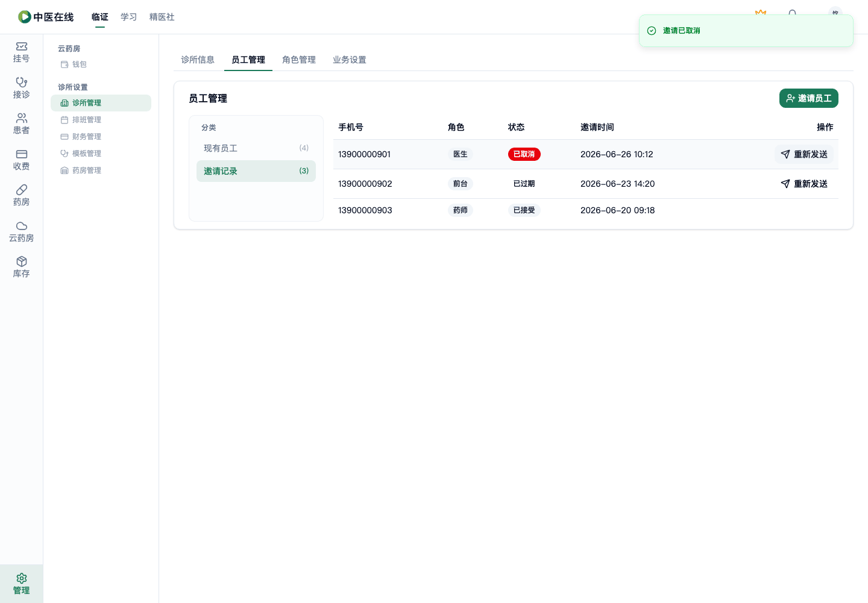Click the 角色 column header
Screen dimensions: 868x603
pyautogui.click(x=456, y=127)
